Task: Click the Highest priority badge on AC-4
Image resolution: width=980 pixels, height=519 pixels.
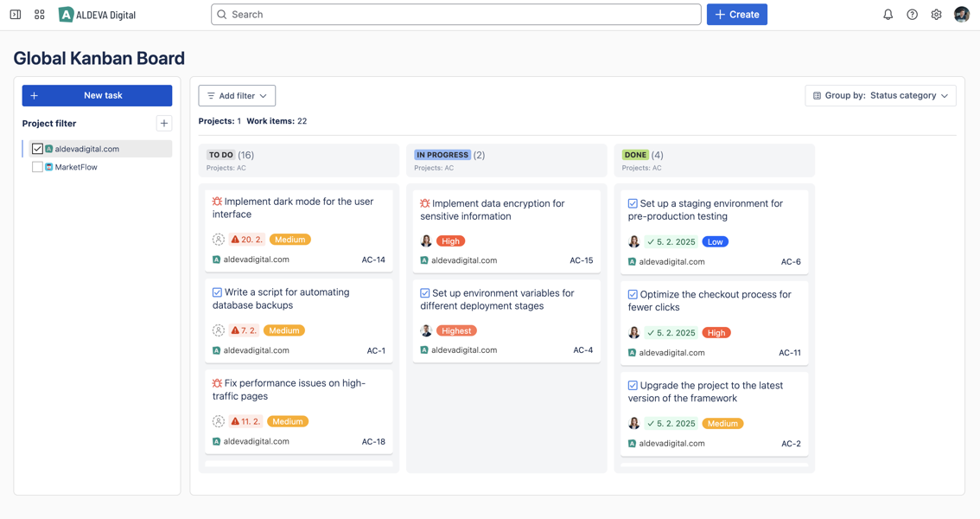Action: [456, 330]
